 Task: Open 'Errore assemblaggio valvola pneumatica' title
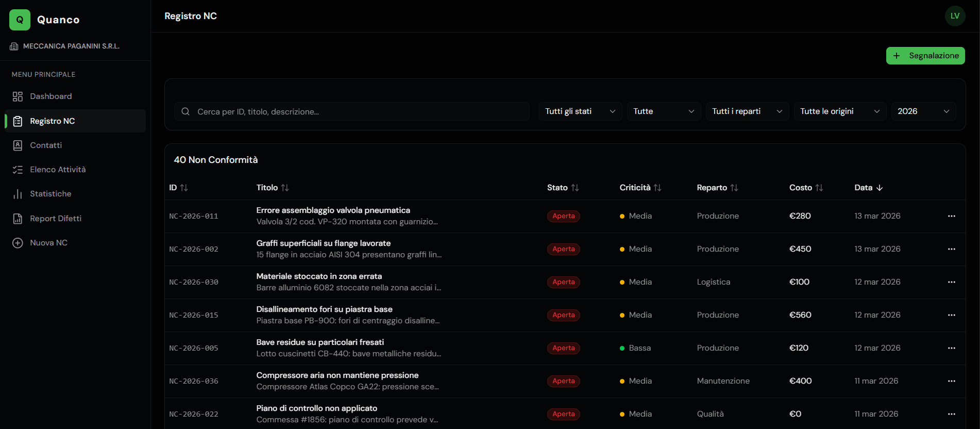(333, 210)
